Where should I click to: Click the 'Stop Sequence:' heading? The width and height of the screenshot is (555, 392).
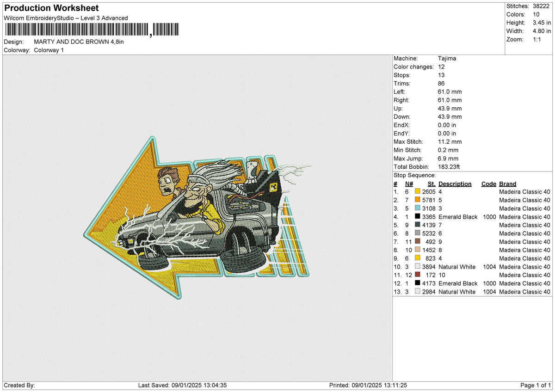click(414, 175)
